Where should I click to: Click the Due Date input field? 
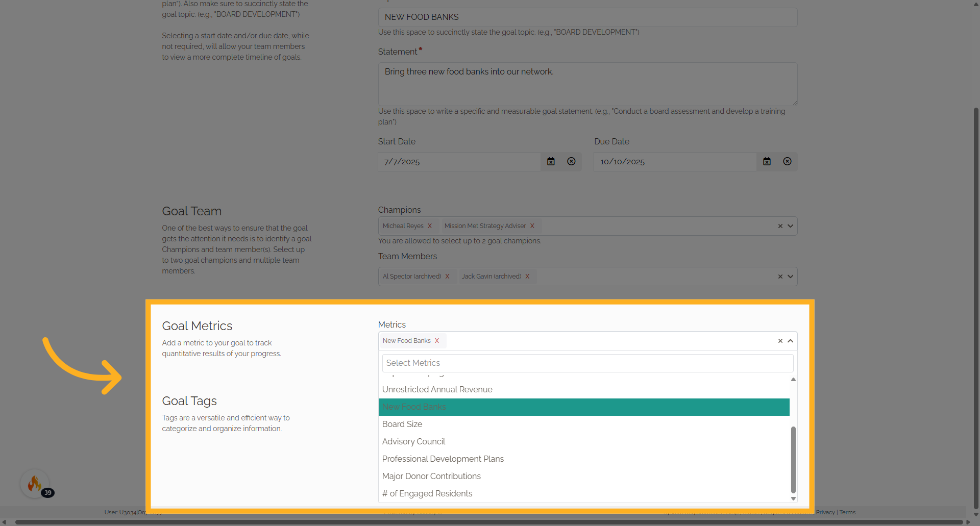point(675,162)
